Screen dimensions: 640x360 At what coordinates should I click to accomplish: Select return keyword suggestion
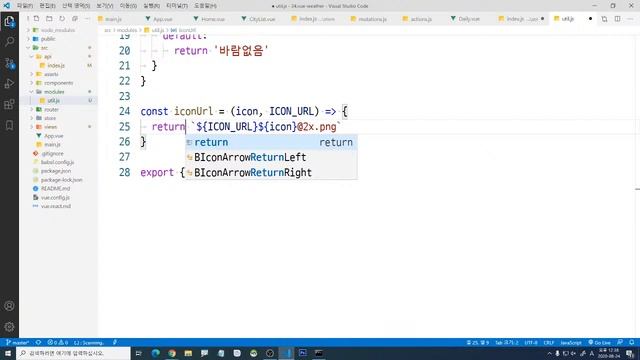pyautogui.click(x=271, y=142)
